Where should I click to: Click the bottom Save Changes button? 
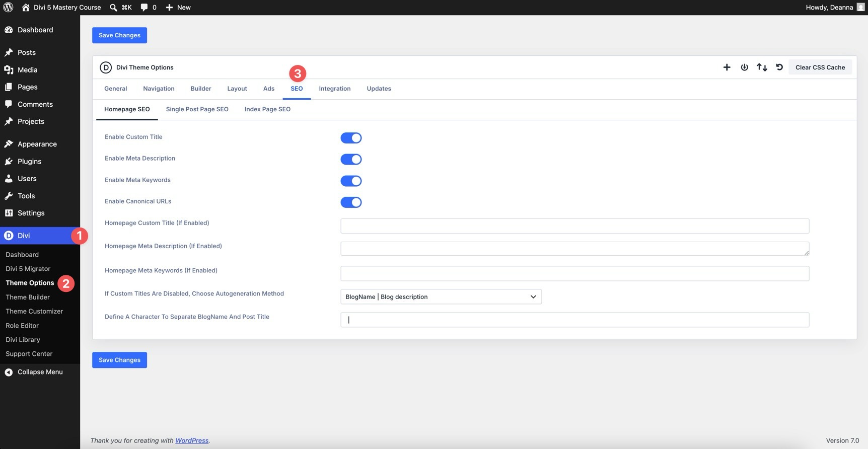tap(119, 360)
